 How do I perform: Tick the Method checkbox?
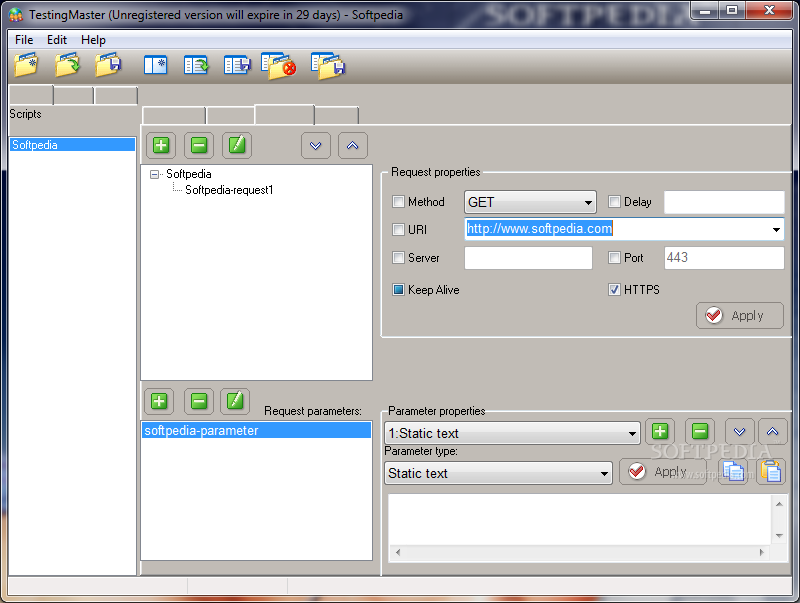(398, 202)
